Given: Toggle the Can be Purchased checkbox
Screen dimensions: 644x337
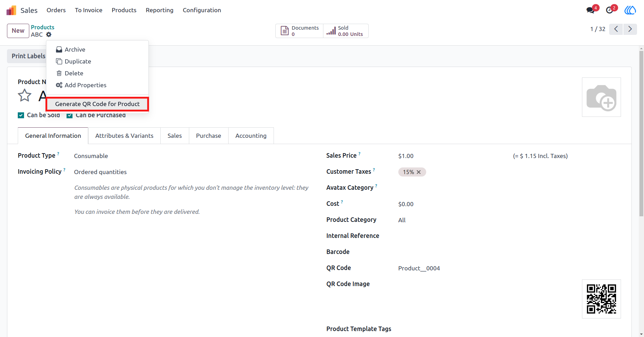Looking at the screenshot, I should pos(70,115).
